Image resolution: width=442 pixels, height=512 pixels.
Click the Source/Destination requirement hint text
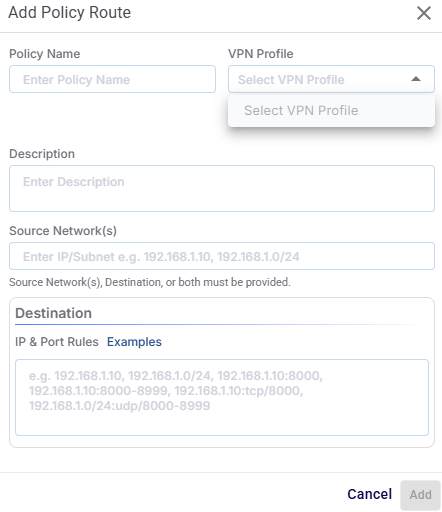150,282
